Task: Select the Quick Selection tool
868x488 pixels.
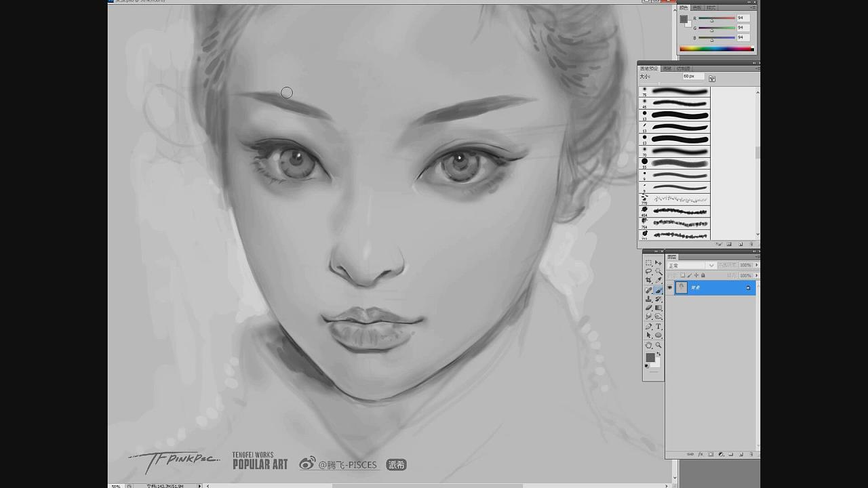Action: point(658,271)
